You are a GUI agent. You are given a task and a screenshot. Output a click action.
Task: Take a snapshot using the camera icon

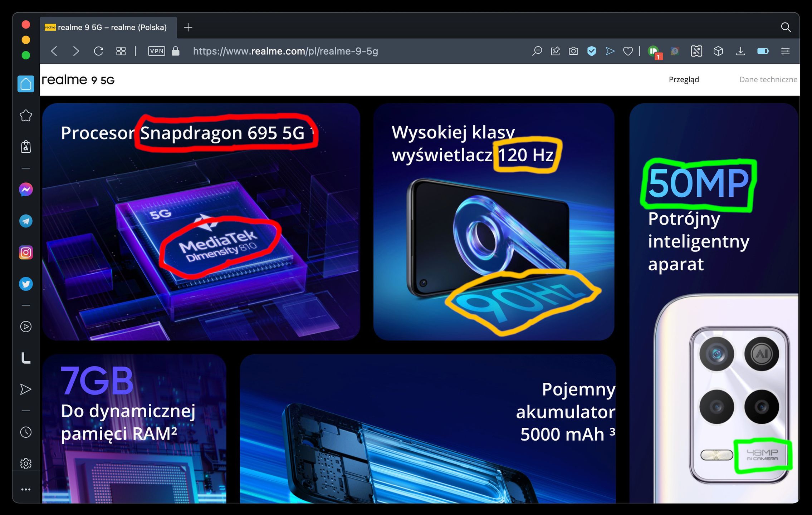[x=573, y=51]
